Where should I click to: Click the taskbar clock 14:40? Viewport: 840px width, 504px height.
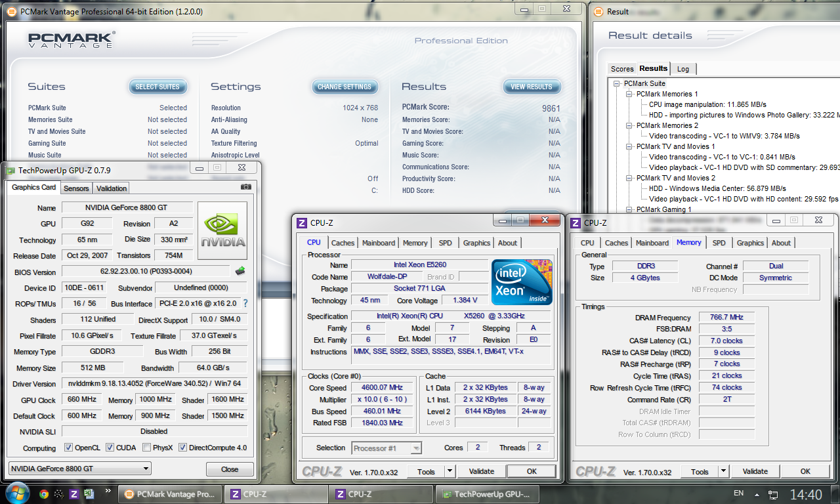[x=806, y=494]
